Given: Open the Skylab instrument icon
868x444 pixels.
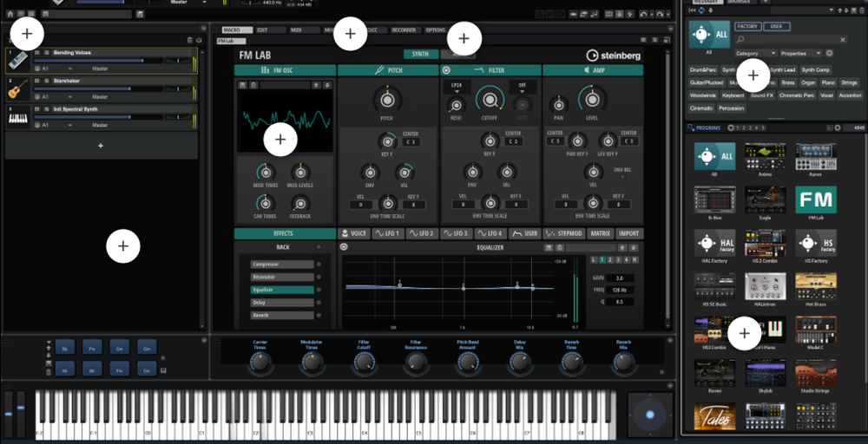Looking at the screenshot, I should [x=765, y=373].
